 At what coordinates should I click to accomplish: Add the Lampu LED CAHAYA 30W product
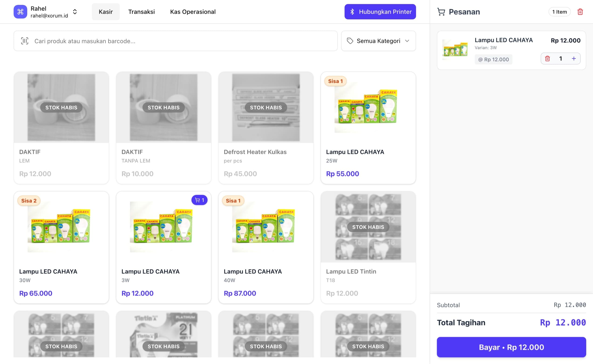[x=61, y=247]
